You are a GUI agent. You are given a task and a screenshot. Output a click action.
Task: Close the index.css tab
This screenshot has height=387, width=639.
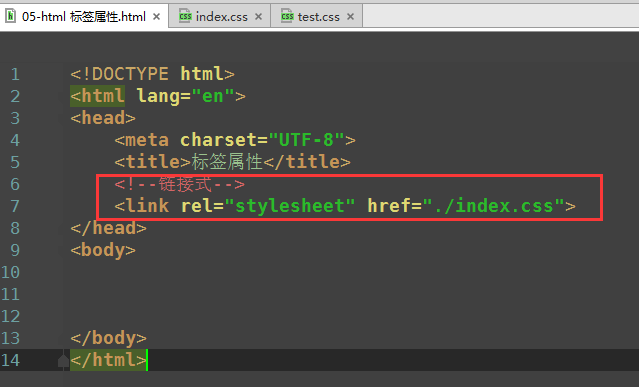point(258,17)
